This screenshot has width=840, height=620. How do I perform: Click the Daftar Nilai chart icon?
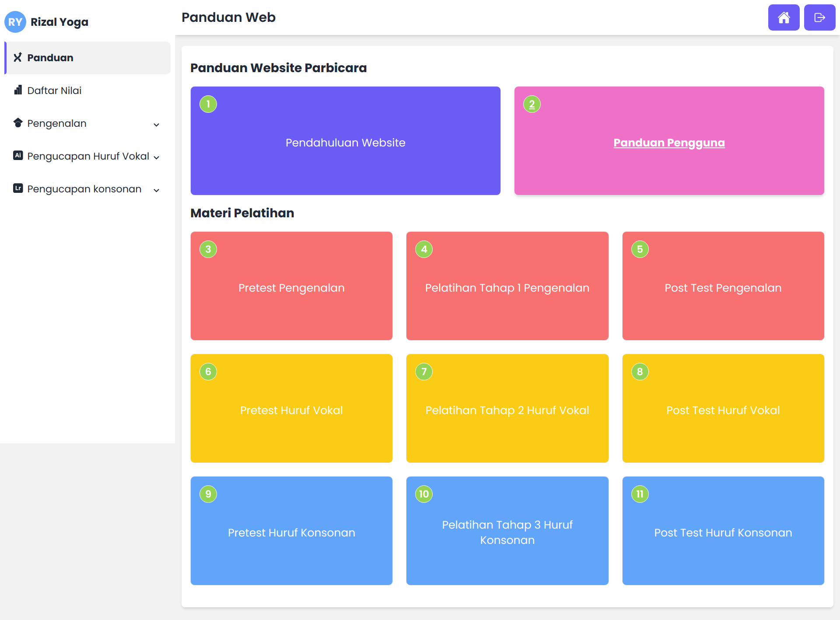[x=18, y=90]
